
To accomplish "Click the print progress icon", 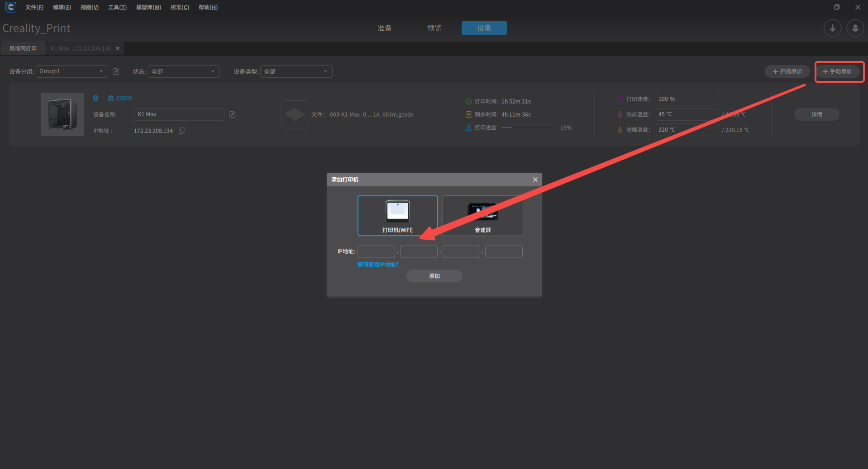I will click(x=469, y=128).
